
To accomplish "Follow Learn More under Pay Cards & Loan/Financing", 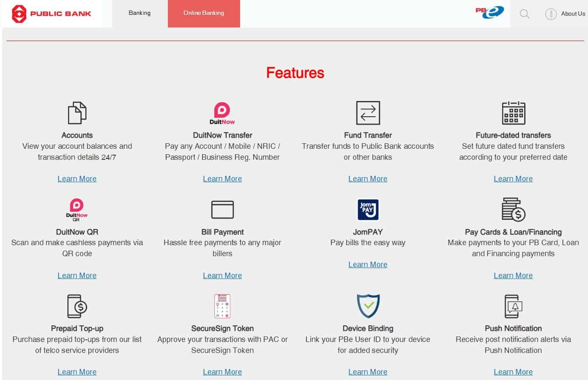I will (513, 276).
